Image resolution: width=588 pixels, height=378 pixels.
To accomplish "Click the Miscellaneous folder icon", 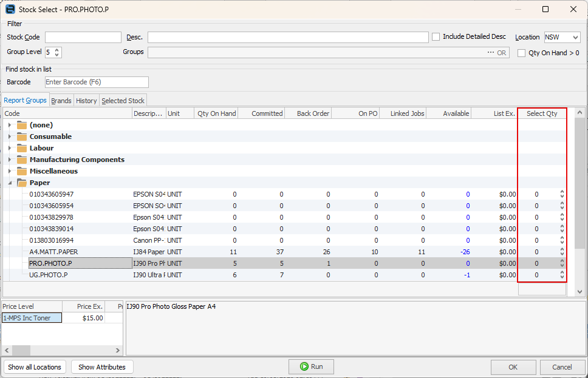I will coord(22,171).
